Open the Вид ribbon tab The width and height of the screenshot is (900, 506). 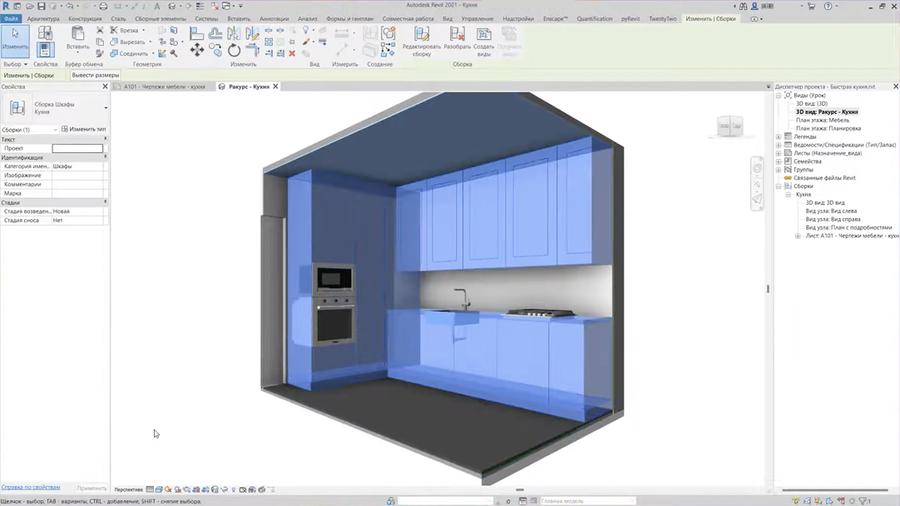[447, 18]
